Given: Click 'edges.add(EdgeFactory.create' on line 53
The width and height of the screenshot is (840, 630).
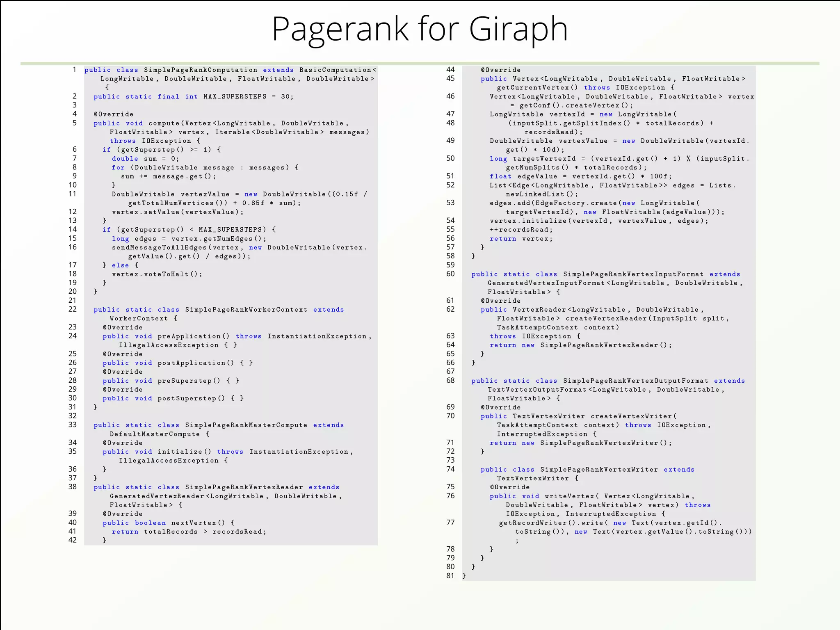Looking at the screenshot, I should [553, 203].
